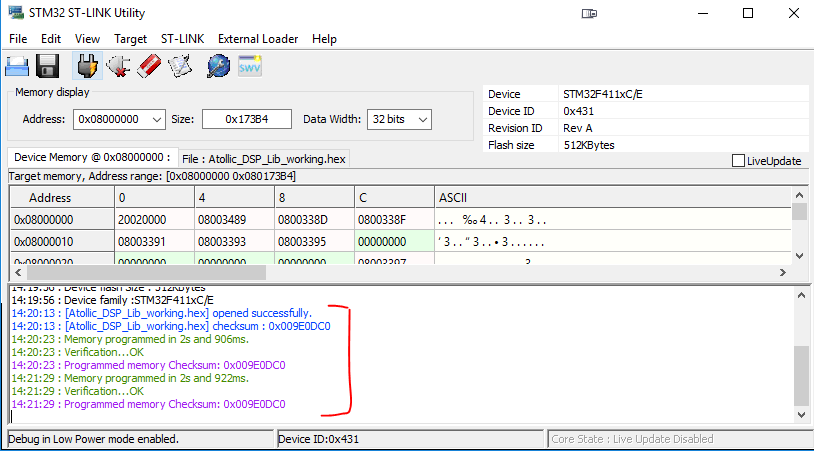814x451 pixels.
Task: Select memory cell 08003489
Action: pos(235,220)
